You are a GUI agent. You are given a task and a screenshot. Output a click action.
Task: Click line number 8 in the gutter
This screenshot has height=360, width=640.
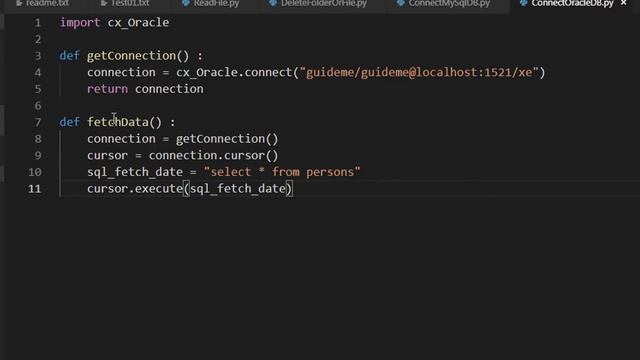tap(38, 139)
